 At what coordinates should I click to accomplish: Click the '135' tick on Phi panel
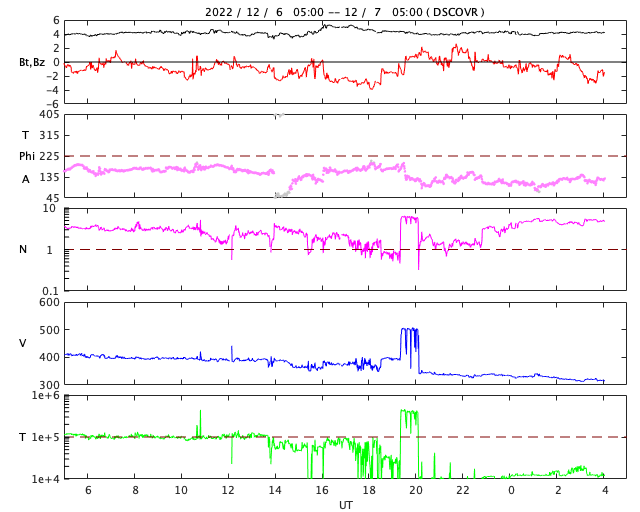(x=49, y=177)
